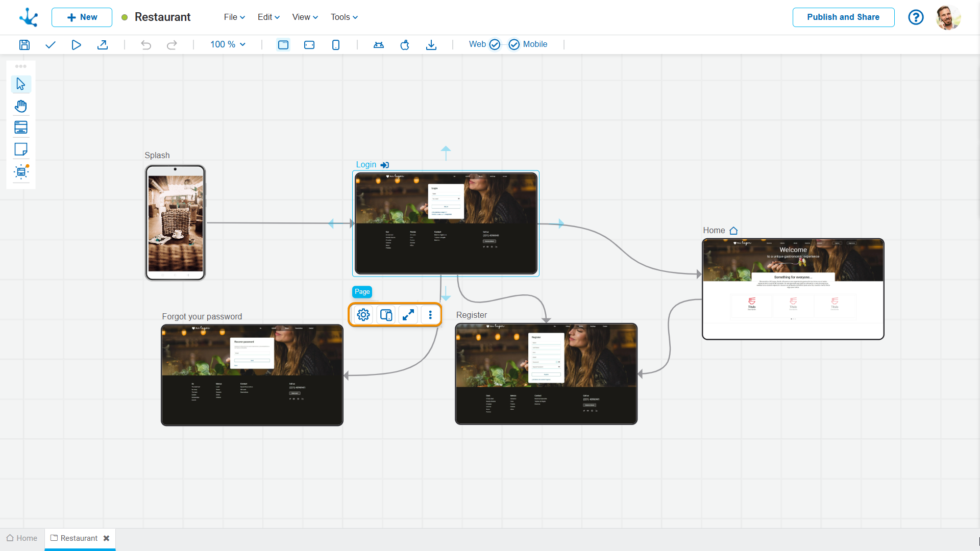Click the undo arrow icon
This screenshot has width=980, height=551.
pyautogui.click(x=146, y=45)
